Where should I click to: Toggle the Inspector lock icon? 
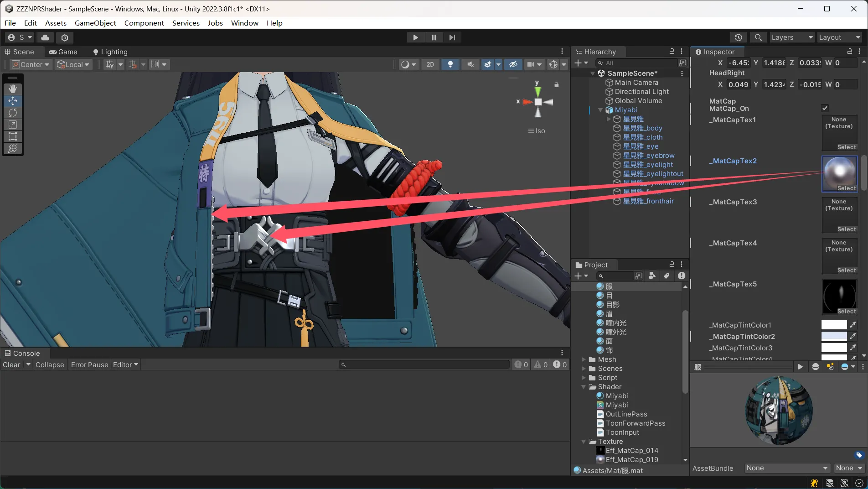[849, 52]
